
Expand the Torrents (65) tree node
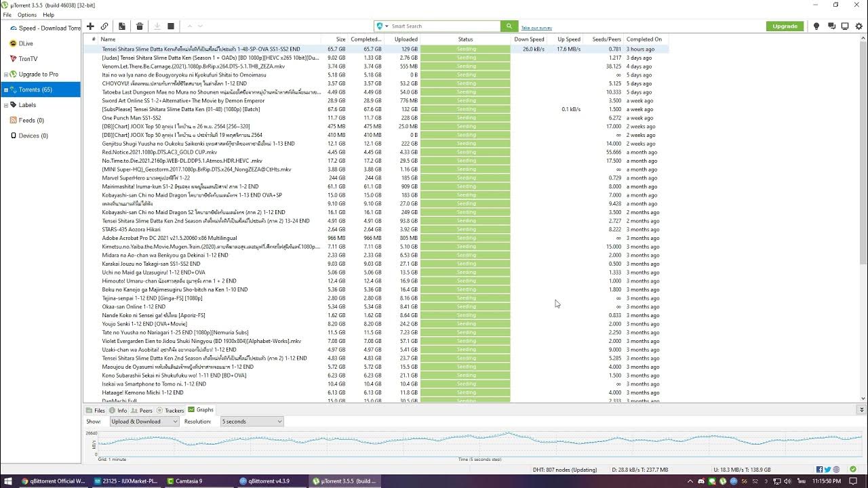coord(5,90)
